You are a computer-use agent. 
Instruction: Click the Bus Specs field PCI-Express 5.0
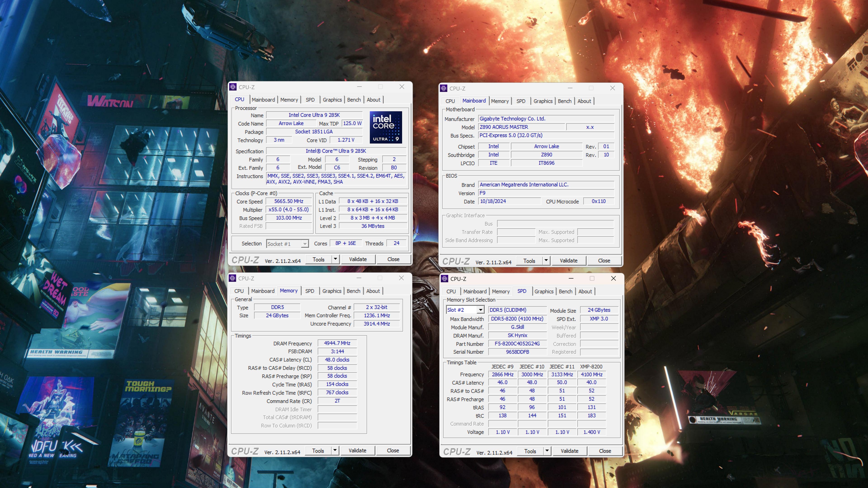click(546, 135)
